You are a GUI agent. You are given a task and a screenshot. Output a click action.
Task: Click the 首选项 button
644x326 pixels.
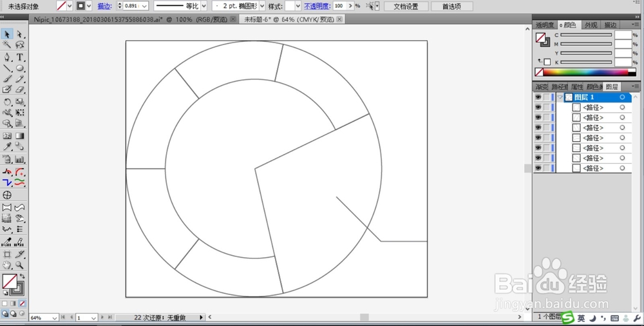point(451,6)
